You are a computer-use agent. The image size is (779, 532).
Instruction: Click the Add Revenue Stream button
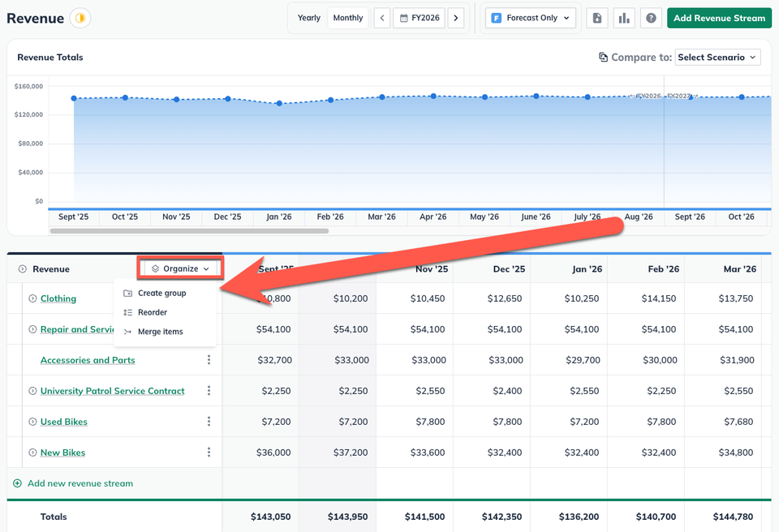click(x=720, y=18)
